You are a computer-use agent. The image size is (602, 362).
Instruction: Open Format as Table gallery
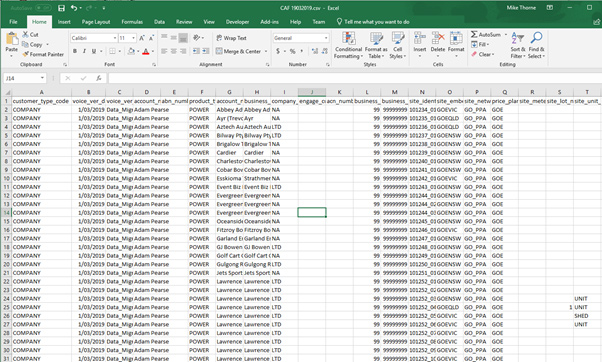pos(376,45)
